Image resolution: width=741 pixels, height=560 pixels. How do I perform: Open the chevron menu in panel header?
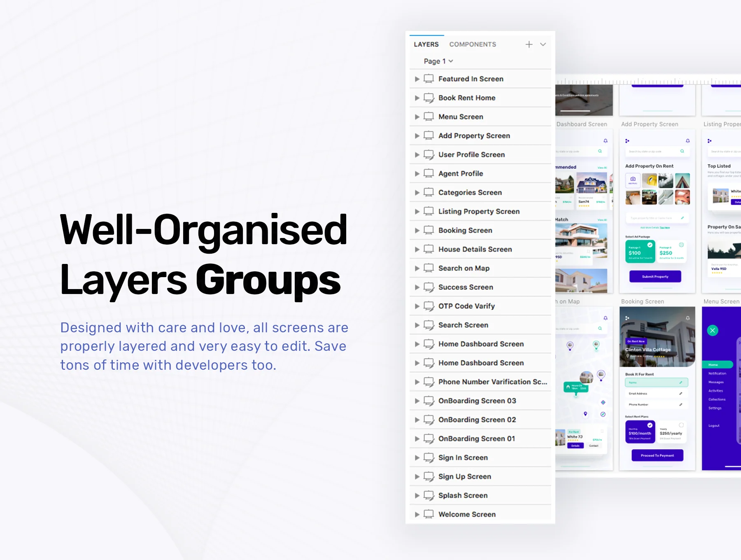pos(543,44)
